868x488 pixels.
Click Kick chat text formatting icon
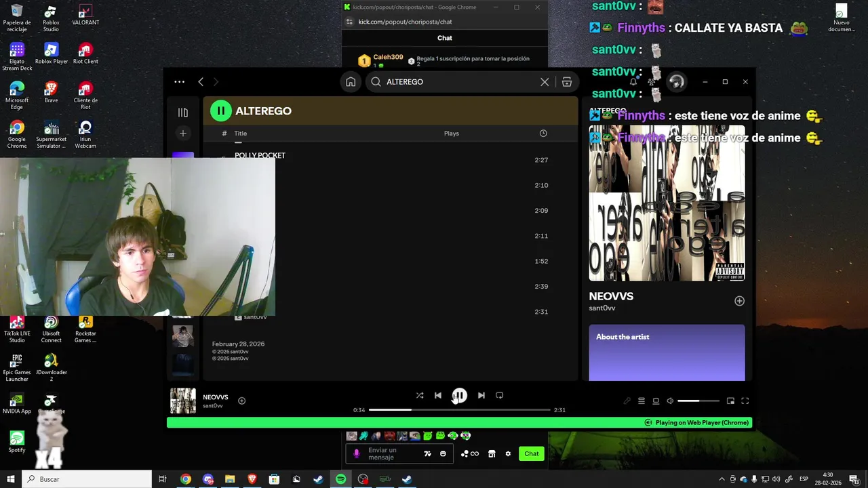click(x=427, y=454)
